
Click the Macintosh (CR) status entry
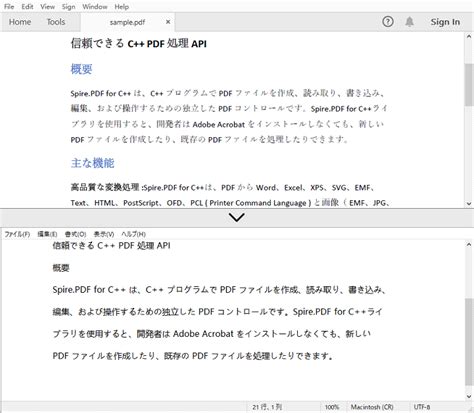(x=372, y=407)
